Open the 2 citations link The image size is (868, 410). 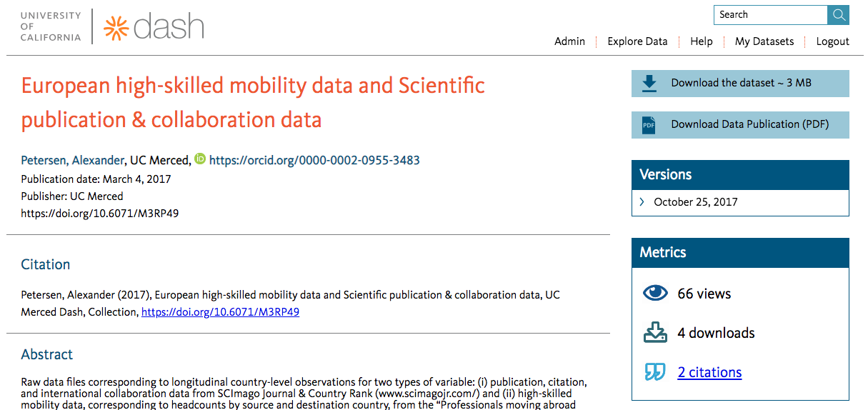click(709, 372)
